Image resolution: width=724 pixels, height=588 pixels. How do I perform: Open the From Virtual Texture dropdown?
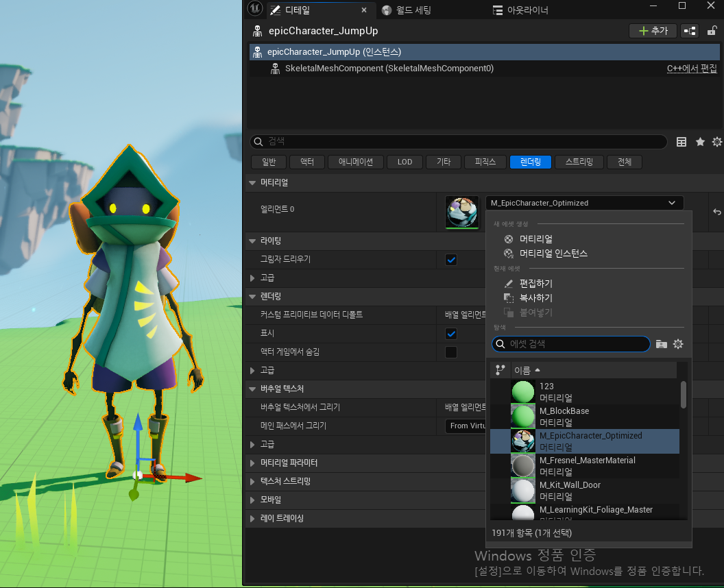coord(466,426)
